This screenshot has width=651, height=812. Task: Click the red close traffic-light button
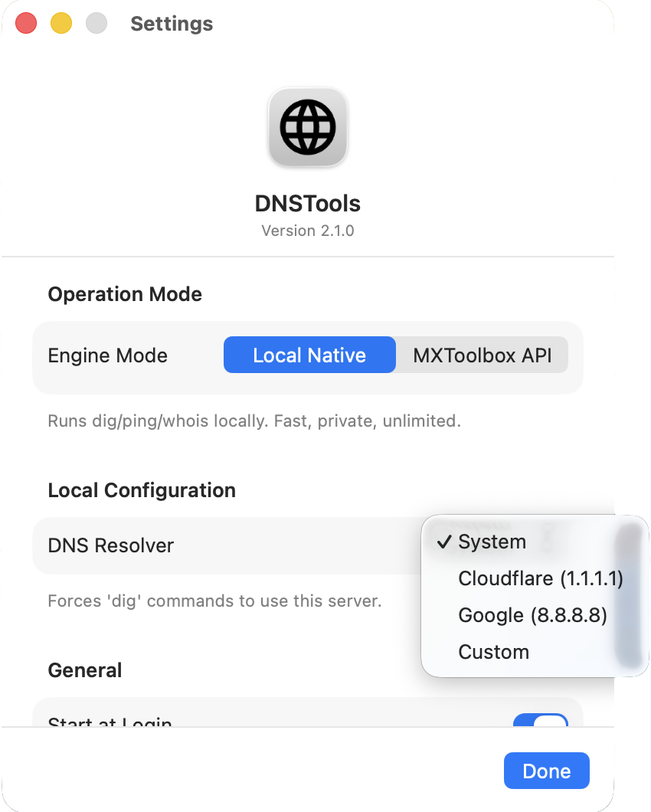[x=25, y=23]
